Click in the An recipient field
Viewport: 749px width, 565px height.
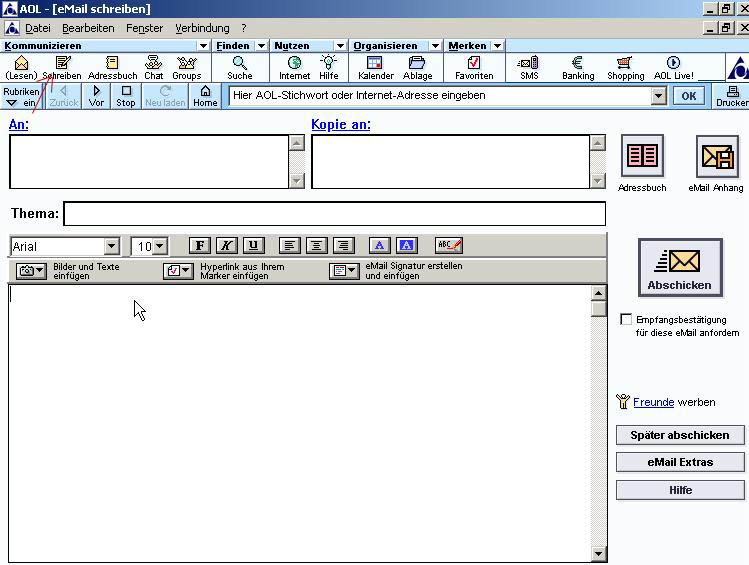pos(149,161)
